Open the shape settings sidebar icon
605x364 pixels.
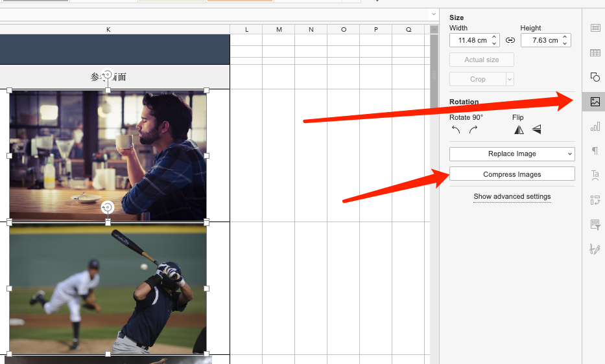tap(595, 77)
